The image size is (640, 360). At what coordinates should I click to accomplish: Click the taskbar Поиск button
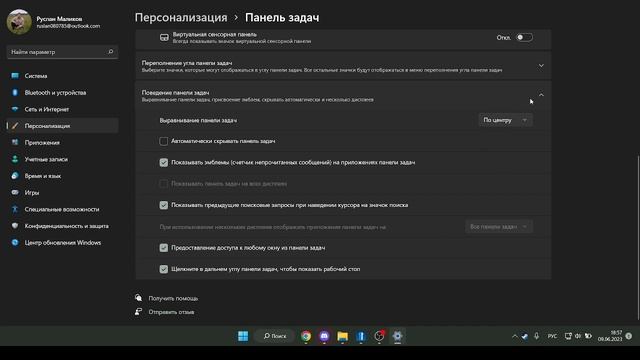[x=274, y=336]
